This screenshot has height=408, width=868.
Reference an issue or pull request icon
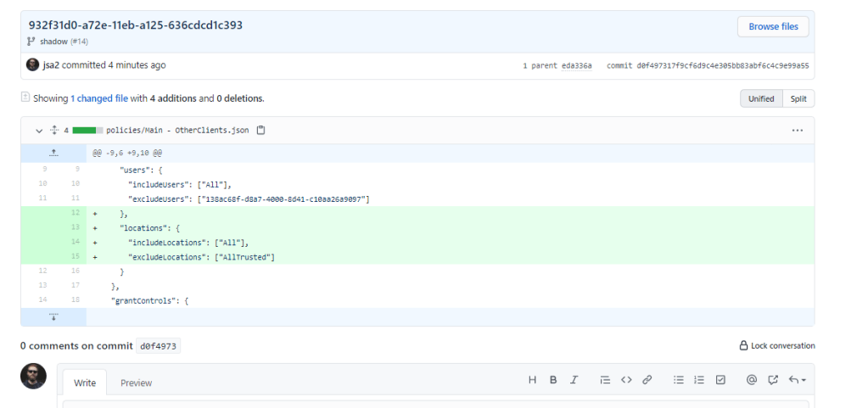tap(773, 380)
